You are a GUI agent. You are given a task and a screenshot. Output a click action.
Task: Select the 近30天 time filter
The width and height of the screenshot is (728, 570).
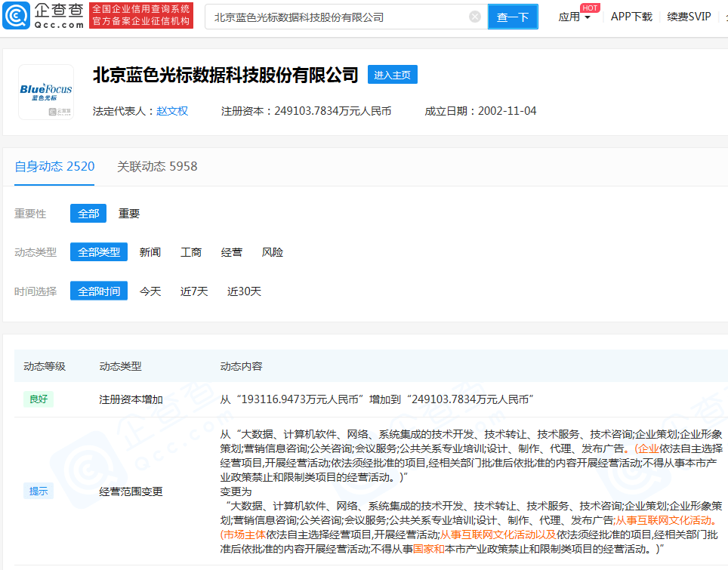click(x=243, y=291)
